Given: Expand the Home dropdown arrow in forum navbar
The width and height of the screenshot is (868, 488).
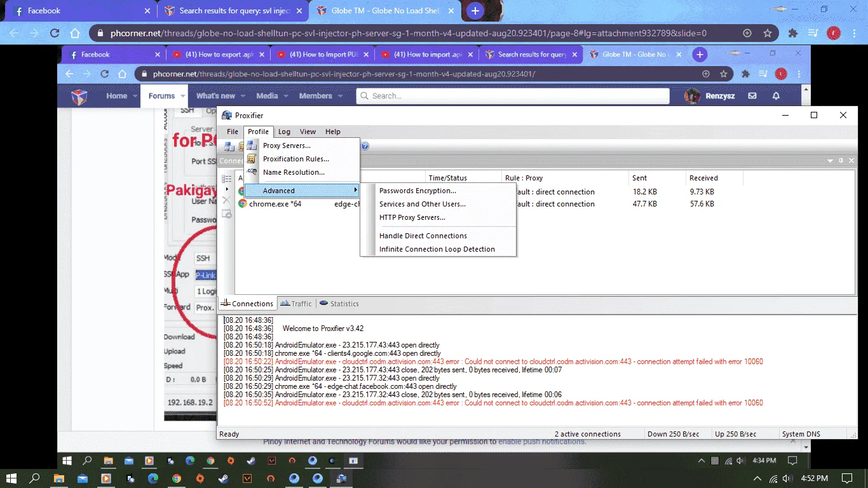Looking at the screenshot, I should pos(135,97).
